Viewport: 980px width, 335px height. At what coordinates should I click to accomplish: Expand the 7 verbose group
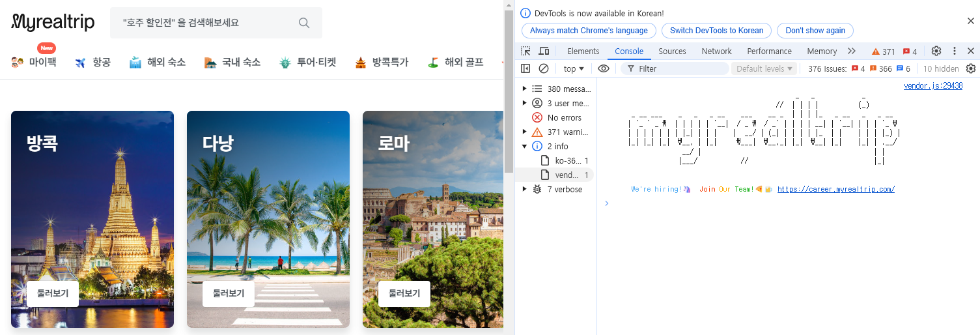click(x=525, y=189)
